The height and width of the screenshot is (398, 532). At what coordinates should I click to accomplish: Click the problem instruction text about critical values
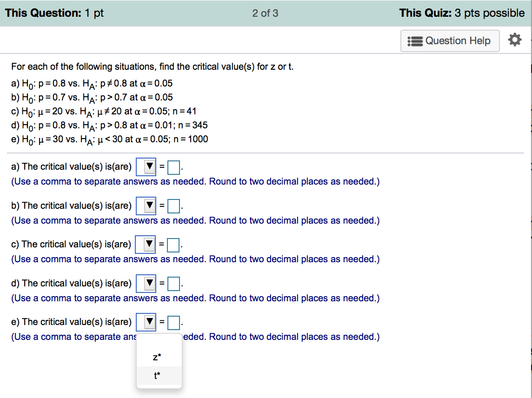point(153,67)
